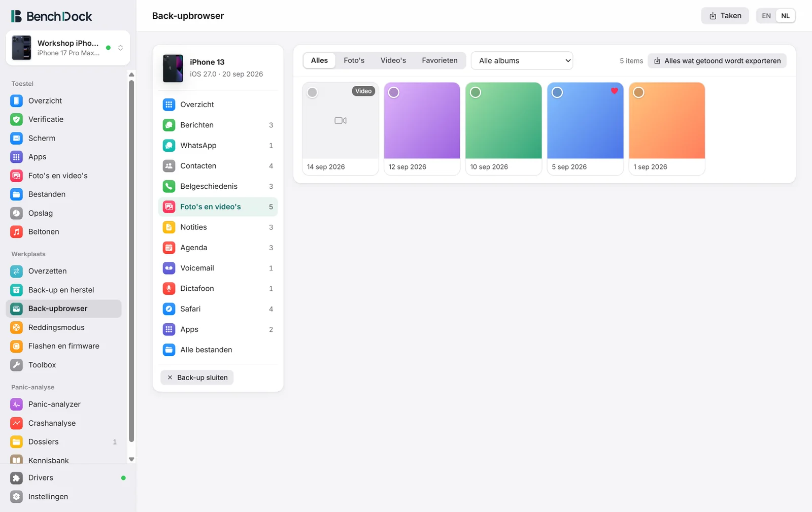Click the "5 items" count text

click(x=631, y=61)
